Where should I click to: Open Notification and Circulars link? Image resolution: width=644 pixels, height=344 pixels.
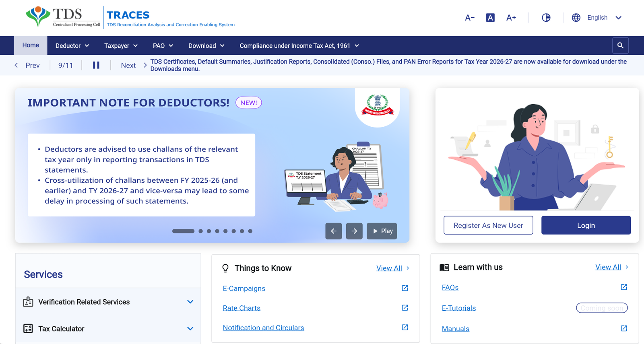coord(263,328)
